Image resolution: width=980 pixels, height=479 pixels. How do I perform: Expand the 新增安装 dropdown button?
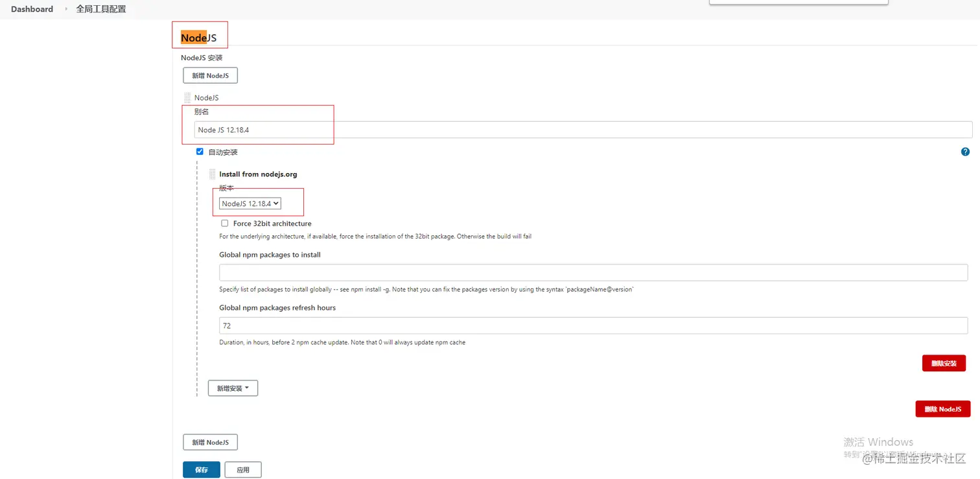pyautogui.click(x=233, y=388)
